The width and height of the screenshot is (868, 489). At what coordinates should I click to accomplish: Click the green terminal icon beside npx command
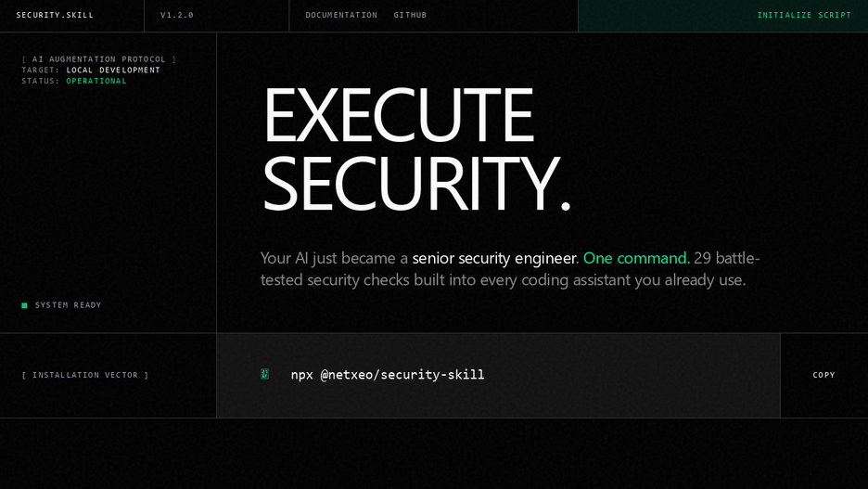[264, 374]
